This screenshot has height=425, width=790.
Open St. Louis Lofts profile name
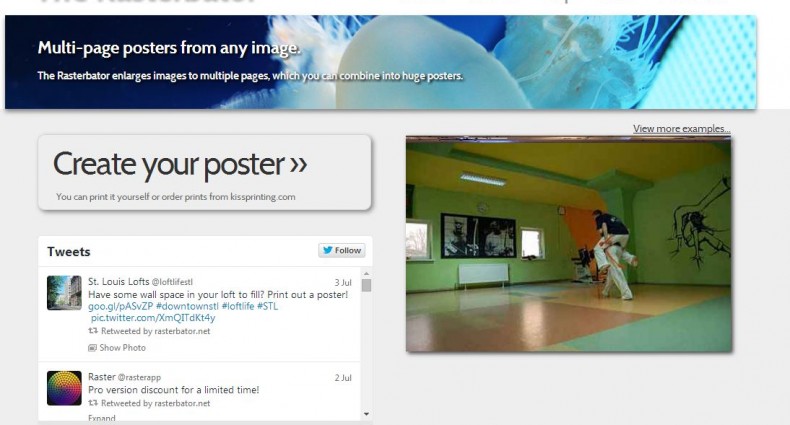click(118, 283)
